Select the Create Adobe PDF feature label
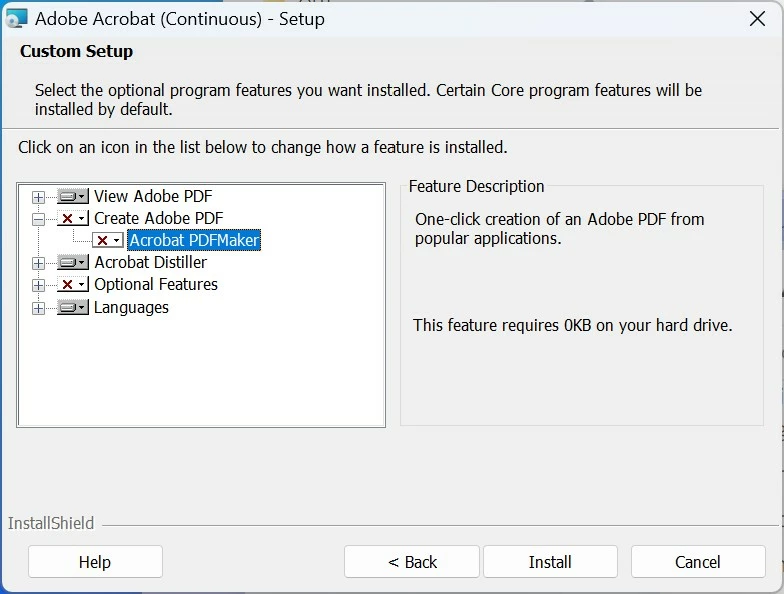 click(158, 218)
